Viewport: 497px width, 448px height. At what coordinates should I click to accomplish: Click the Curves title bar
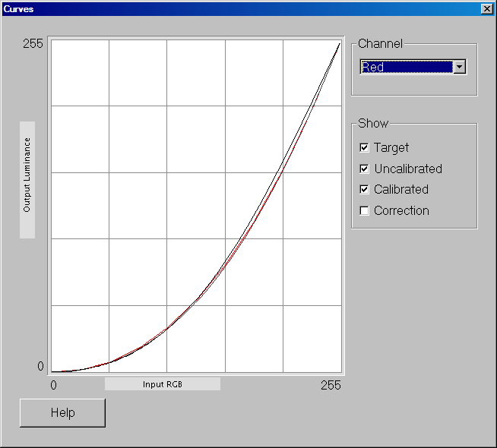(x=241, y=9)
